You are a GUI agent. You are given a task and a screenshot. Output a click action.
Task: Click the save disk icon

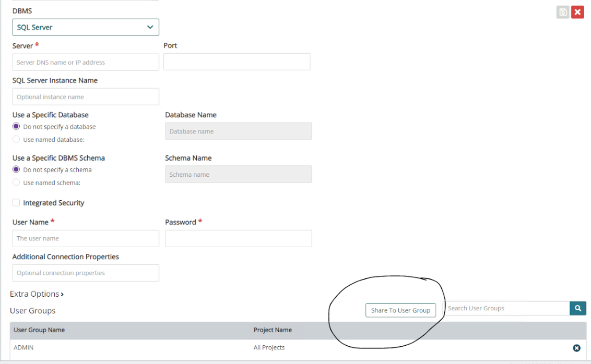(x=563, y=12)
